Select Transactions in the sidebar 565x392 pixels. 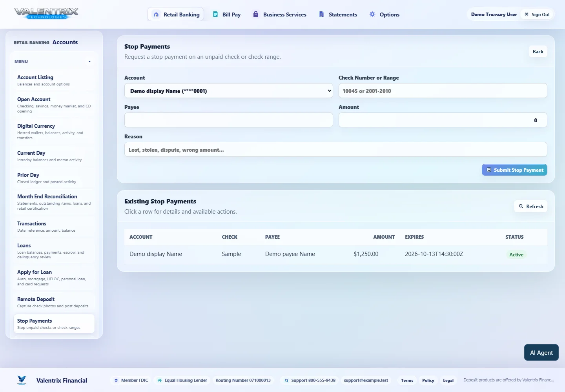(x=54, y=227)
